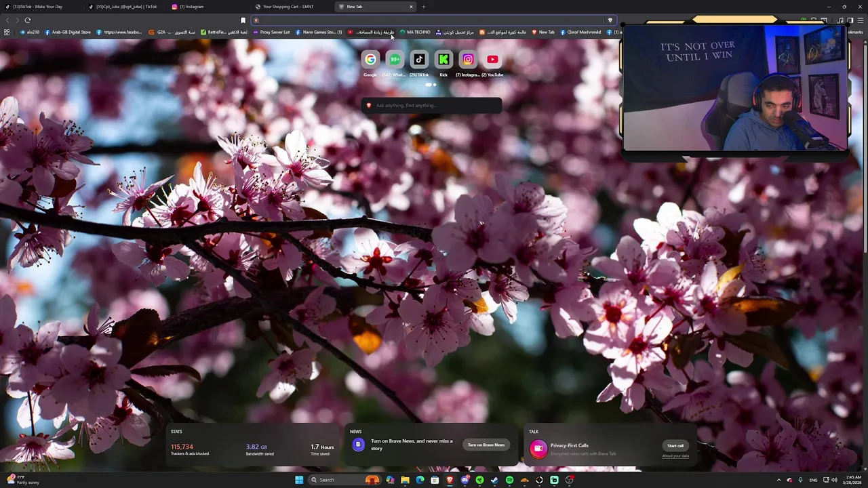Click the browser forward arrow
Image resolution: width=868 pixels, height=488 pixels.
(17, 20)
